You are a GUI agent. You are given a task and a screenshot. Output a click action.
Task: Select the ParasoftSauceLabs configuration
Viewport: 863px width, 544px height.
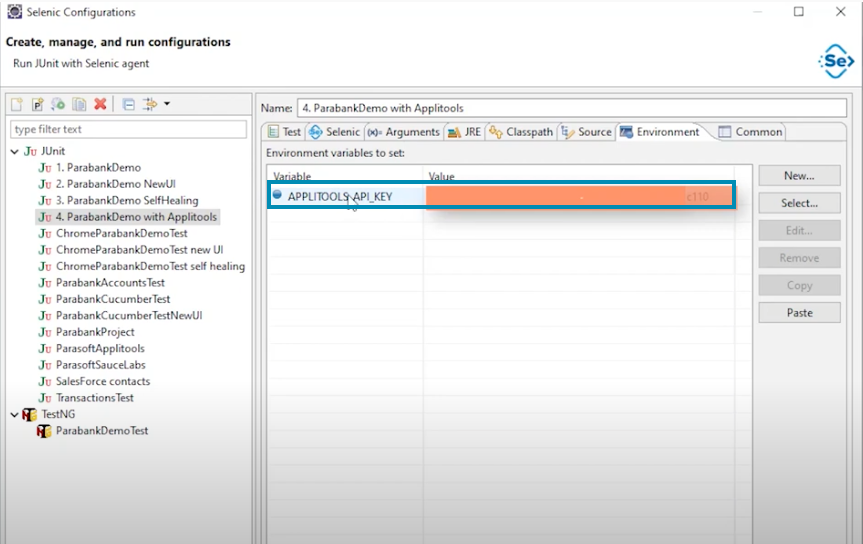[100, 365]
